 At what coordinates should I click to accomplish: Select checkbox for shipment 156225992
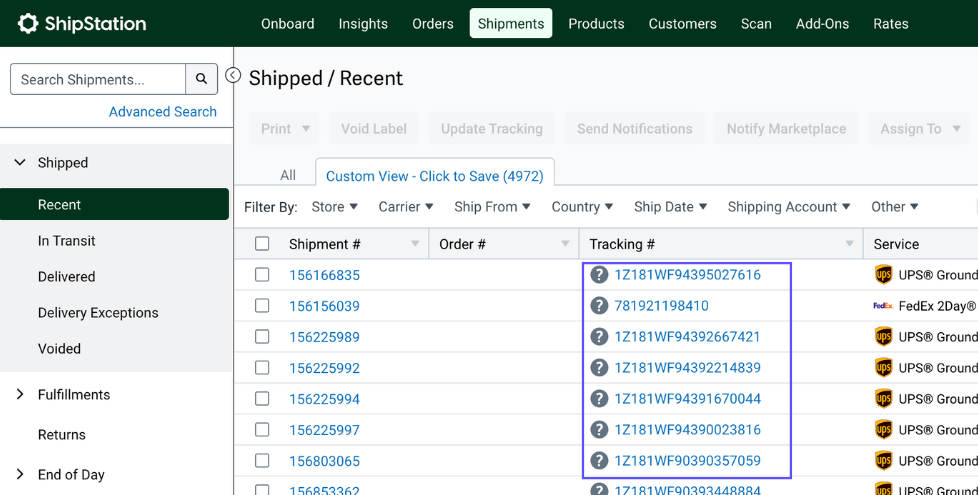(x=262, y=368)
